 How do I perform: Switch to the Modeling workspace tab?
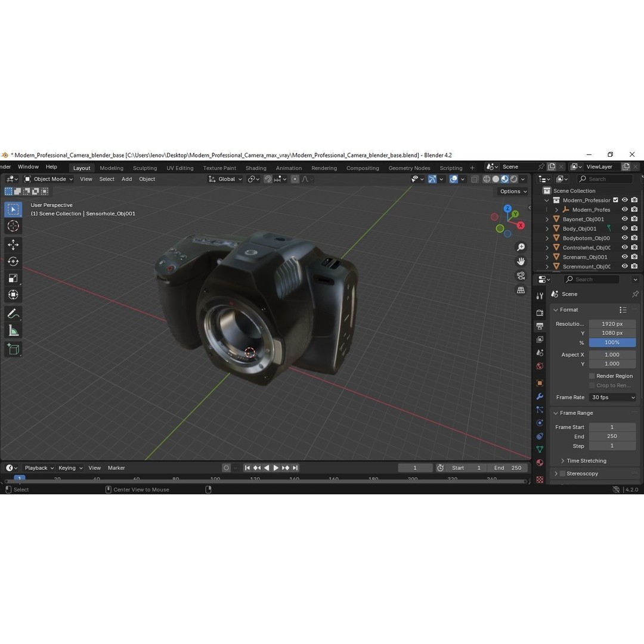click(112, 168)
